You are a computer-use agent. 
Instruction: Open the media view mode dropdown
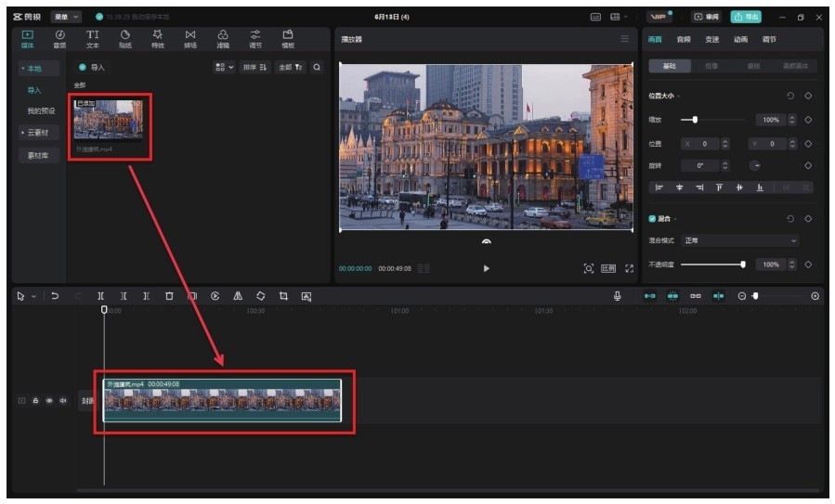[x=224, y=68]
